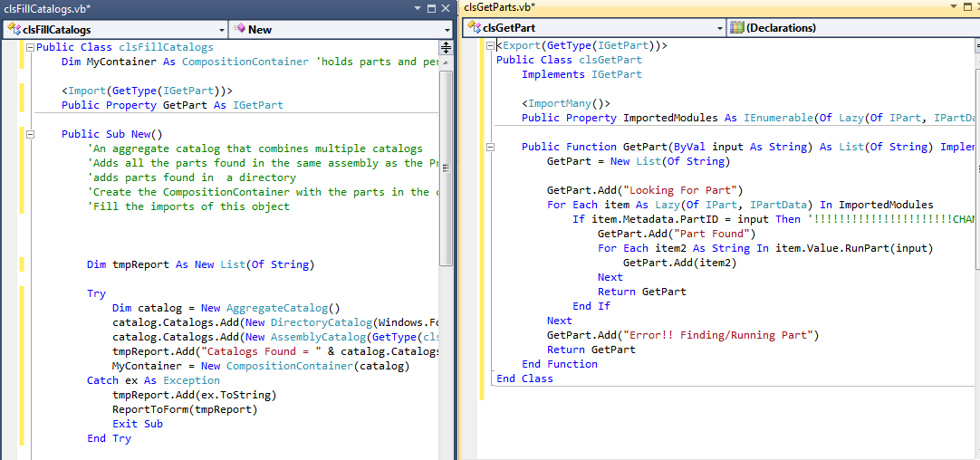
Task: Close the clsFillCatalogs.vb document window
Action: [446, 8]
